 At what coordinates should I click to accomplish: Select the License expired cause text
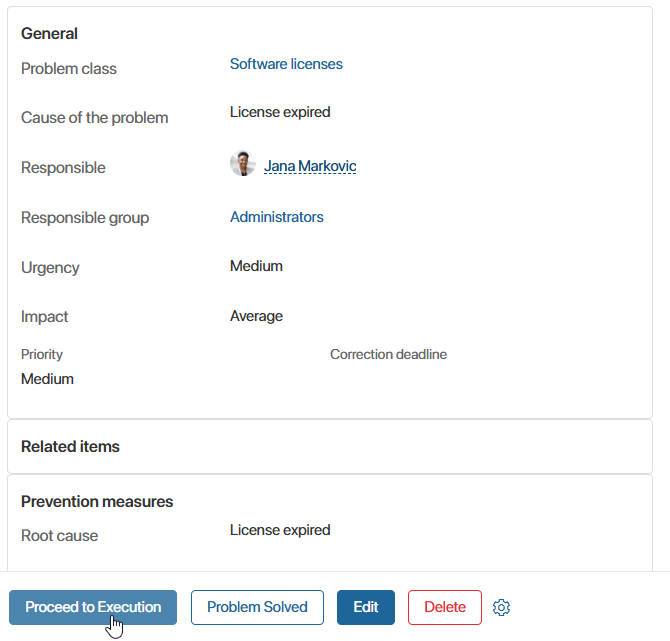[280, 112]
